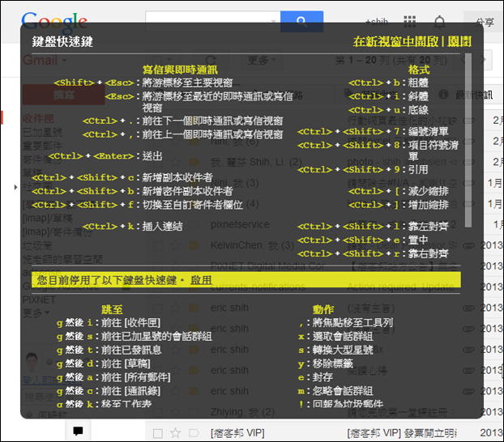Open 收件匣 inbox in sidebar
Screen dimensions: 504x442
coord(38,118)
